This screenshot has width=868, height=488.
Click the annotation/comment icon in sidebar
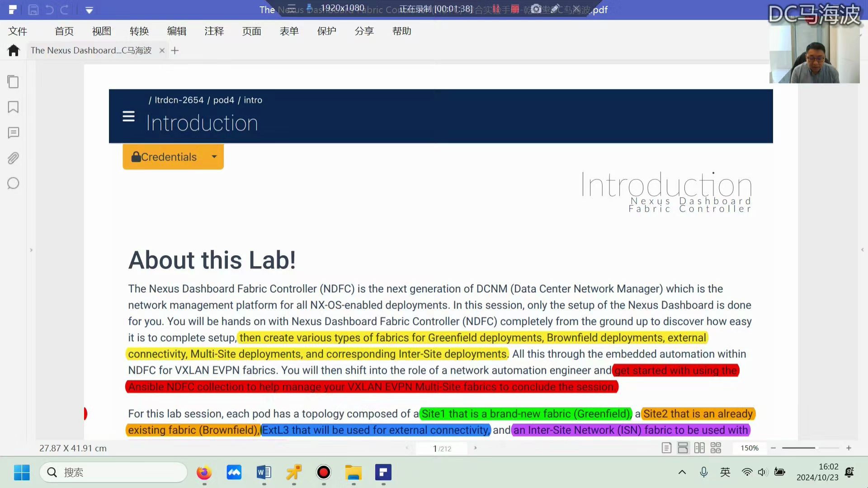click(13, 132)
